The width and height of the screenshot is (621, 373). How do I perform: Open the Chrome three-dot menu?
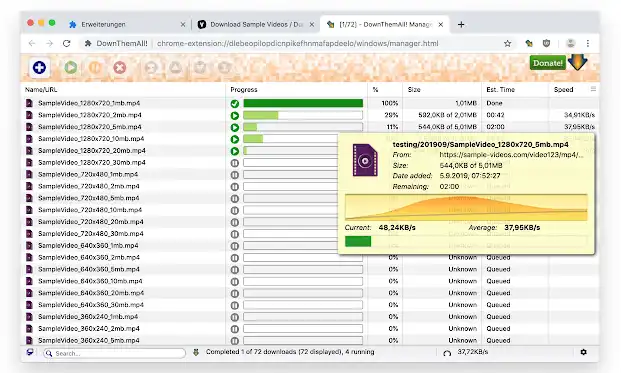pos(588,44)
